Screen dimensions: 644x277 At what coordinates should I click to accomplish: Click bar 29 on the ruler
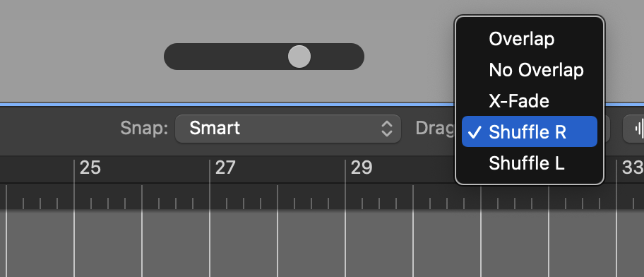tap(362, 167)
